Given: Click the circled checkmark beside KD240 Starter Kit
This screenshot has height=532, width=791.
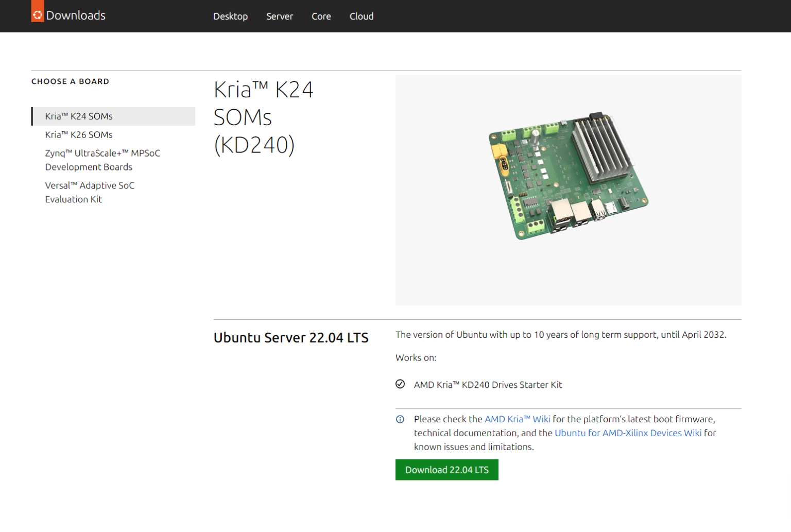Looking at the screenshot, I should tap(400, 384).
